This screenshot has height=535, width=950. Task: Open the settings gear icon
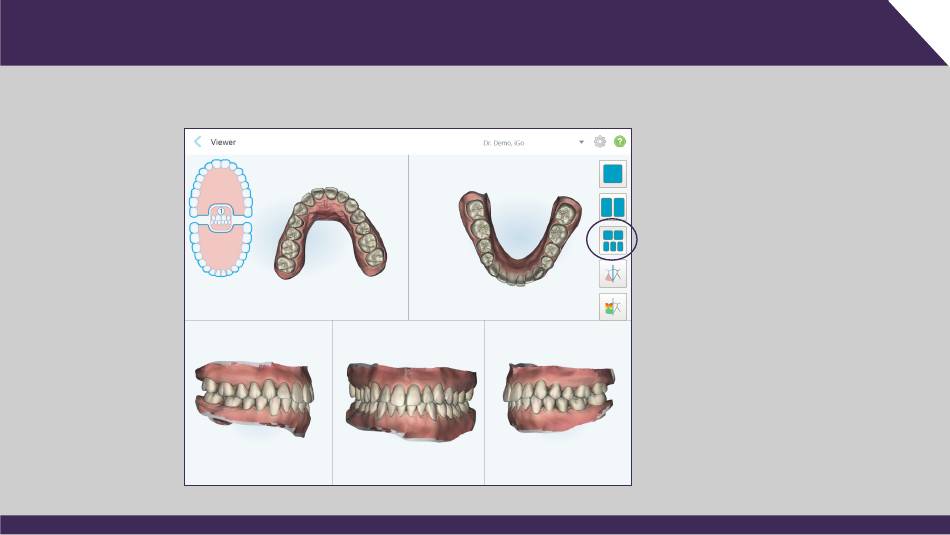pyautogui.click(x=600, y=142)
